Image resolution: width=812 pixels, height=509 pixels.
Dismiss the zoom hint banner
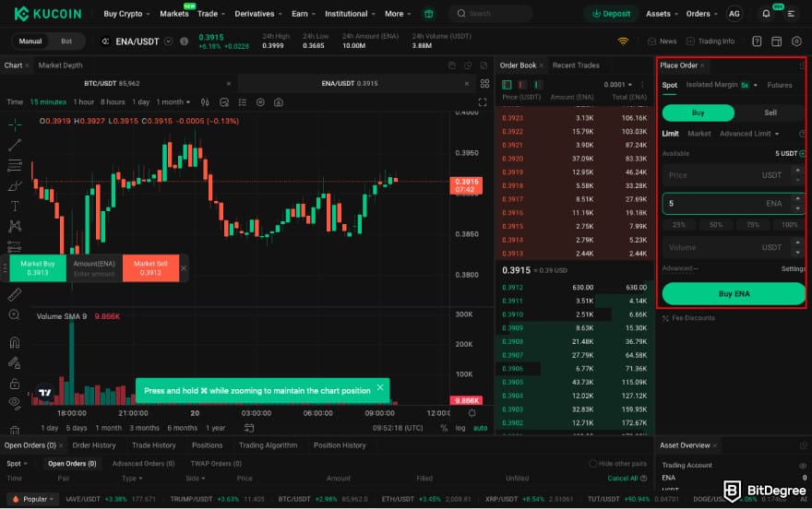pos(380,387)
